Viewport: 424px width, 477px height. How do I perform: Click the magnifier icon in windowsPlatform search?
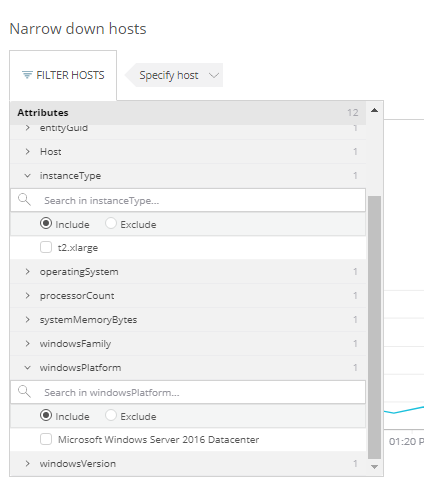(24, 392)
